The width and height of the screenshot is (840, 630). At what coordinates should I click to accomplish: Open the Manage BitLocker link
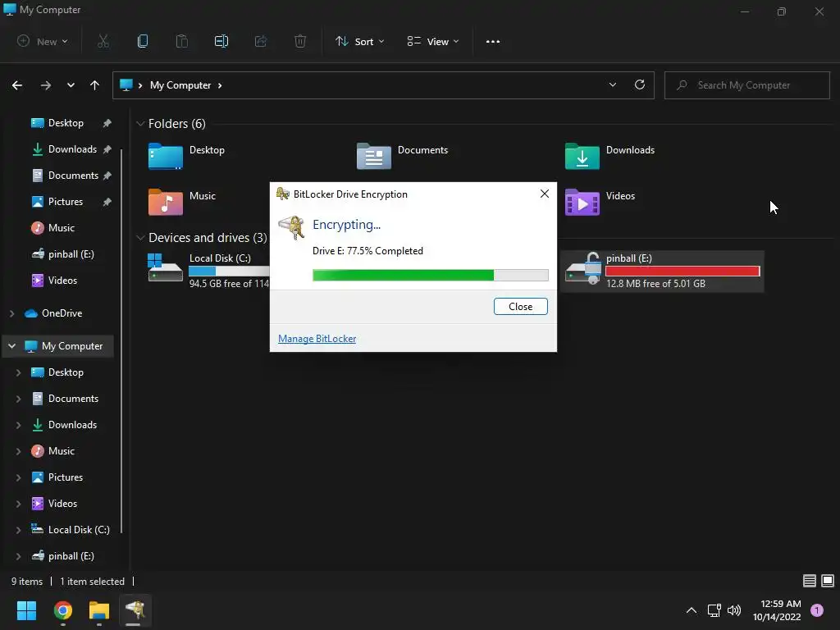click(x=317, y=339)
